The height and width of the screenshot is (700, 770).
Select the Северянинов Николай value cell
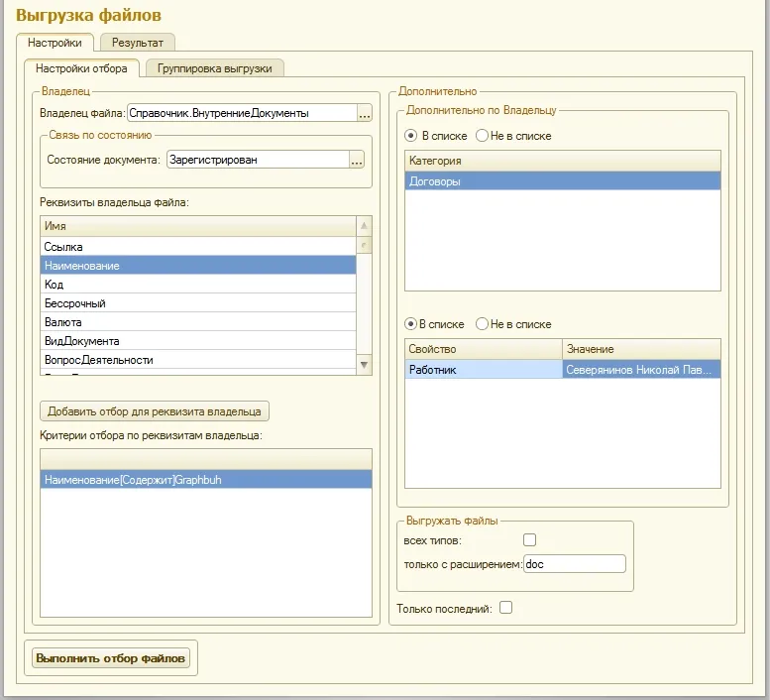coord(641,370)
